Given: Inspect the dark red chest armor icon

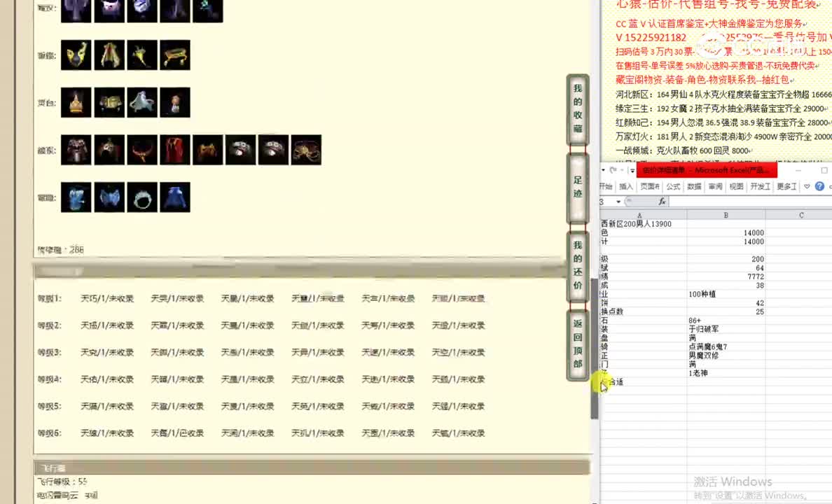Looking at the screenshot, I should click(x=76, y=150).
